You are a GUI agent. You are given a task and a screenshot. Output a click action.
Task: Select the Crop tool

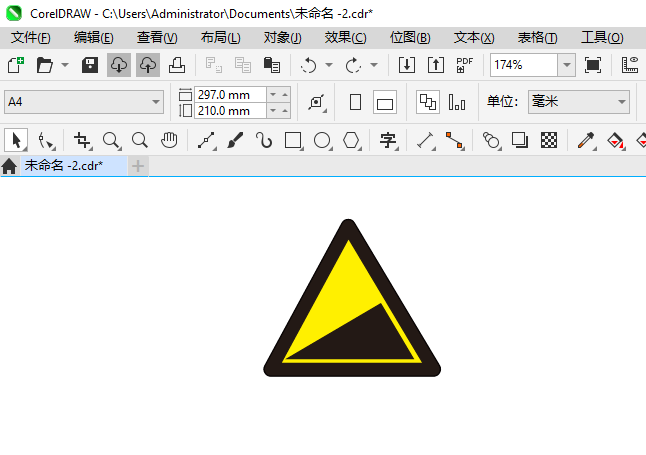point(82,141)
